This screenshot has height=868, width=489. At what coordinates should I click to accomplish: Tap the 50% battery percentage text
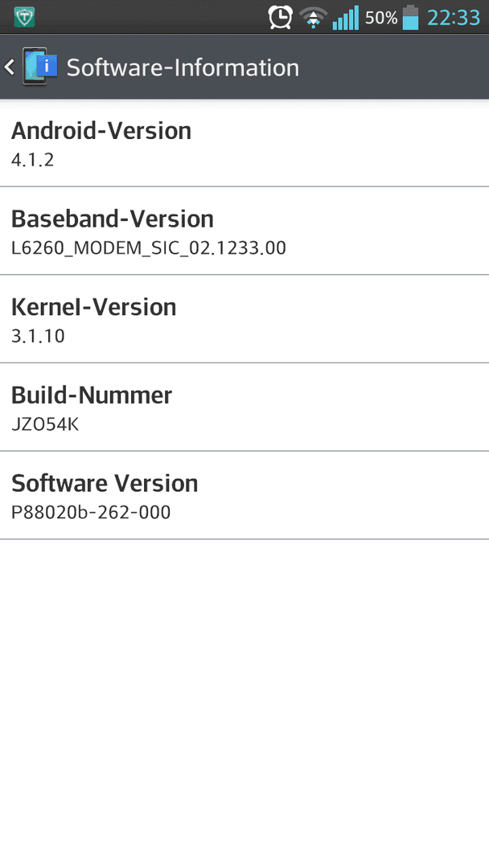click(x=381, y=18)
